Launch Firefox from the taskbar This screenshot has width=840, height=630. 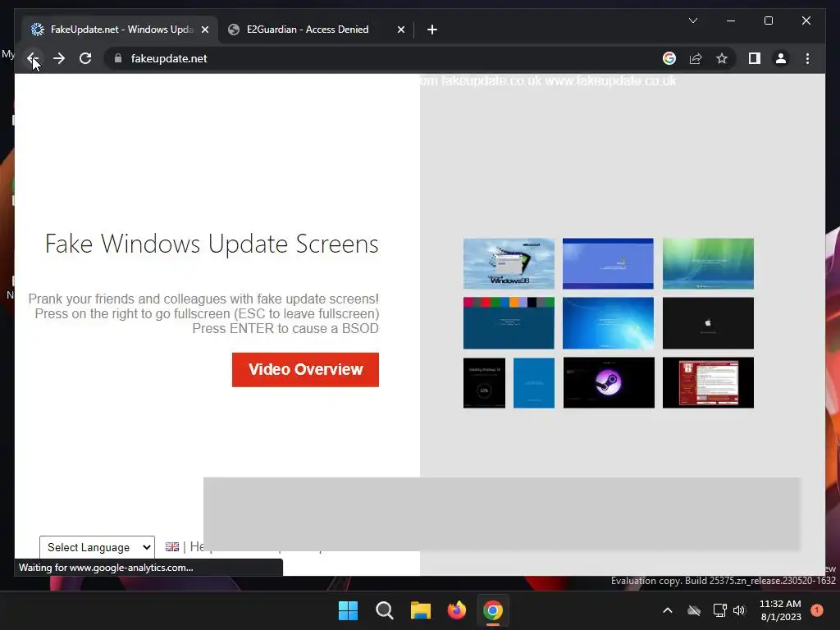(x=456, y=610)
